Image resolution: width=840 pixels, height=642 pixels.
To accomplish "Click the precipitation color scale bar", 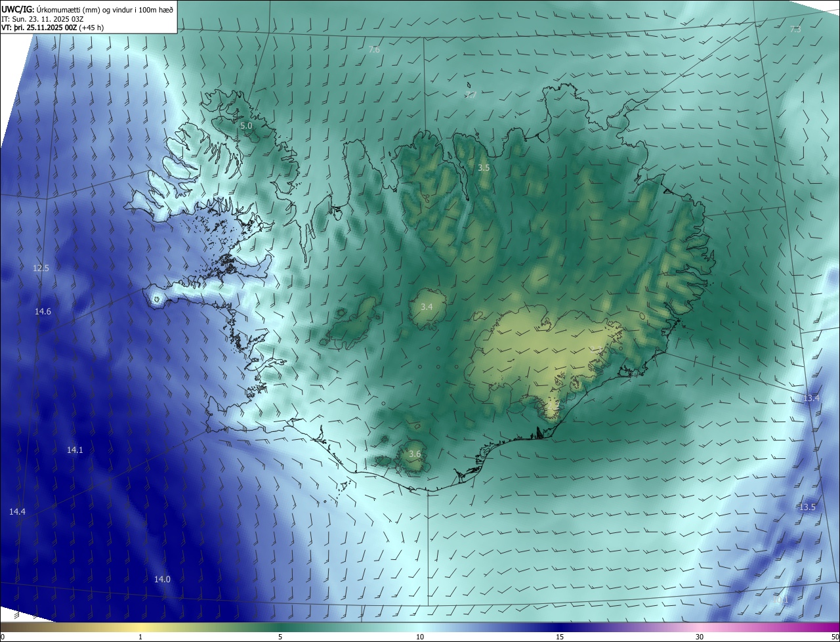I will coord(420,628).
